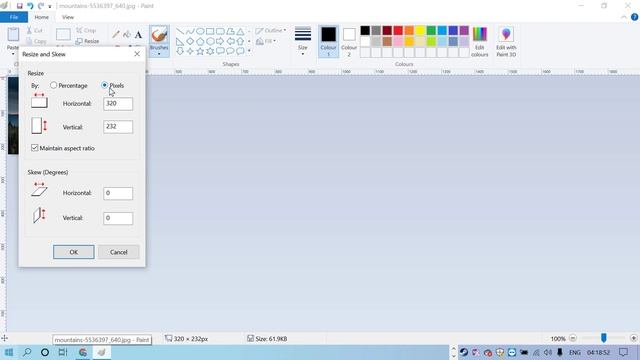Click the Redo arrow in the title bar
Image resolution: width=640 pixels, height=360 pixels.
click(x=41, y=6)
